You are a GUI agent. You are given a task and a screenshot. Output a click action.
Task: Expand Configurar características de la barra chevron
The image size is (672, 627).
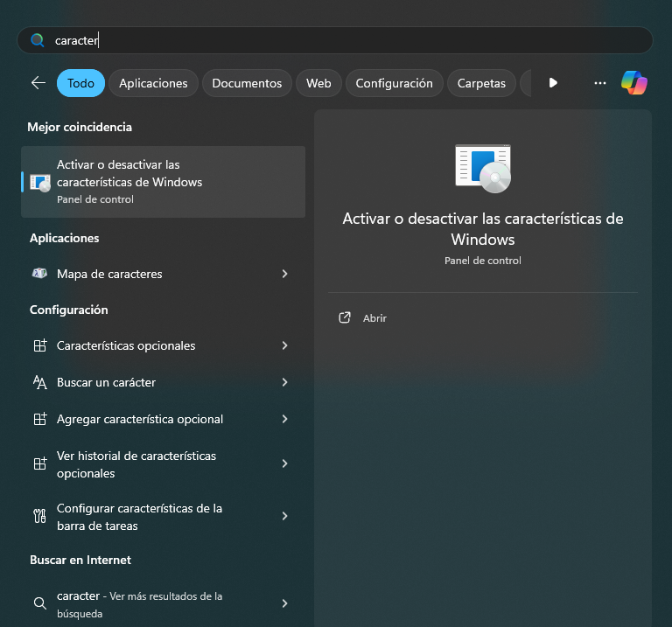tap(284, 516)
